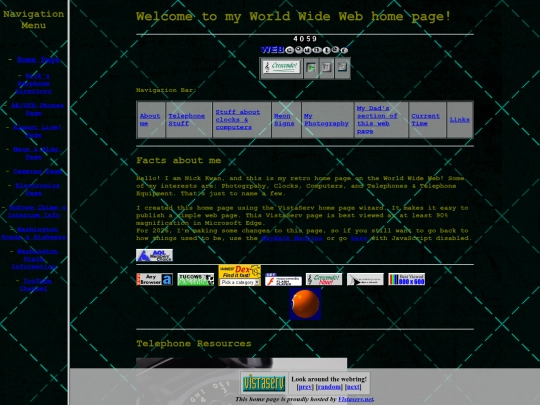Click the 'Welcome to my World Wide Web' title

pyautogui.click(x=293, y=16)
